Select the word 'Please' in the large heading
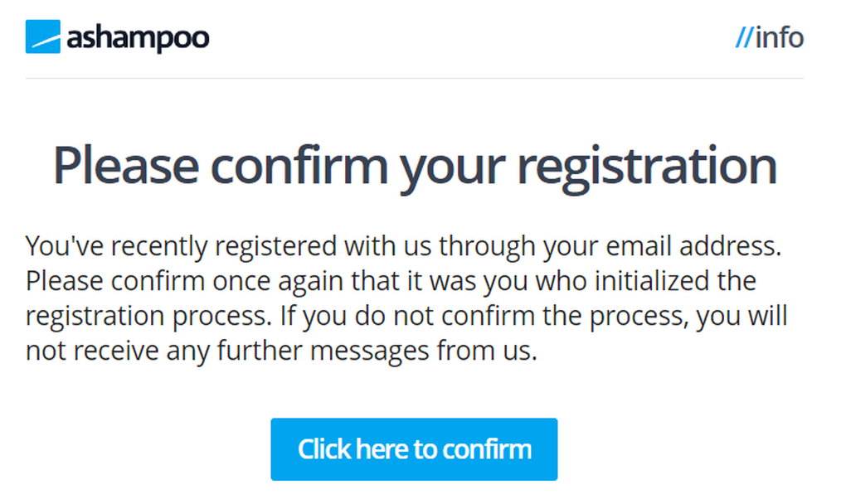This screenshot has width=846, height=504. (x=126, y=166)
